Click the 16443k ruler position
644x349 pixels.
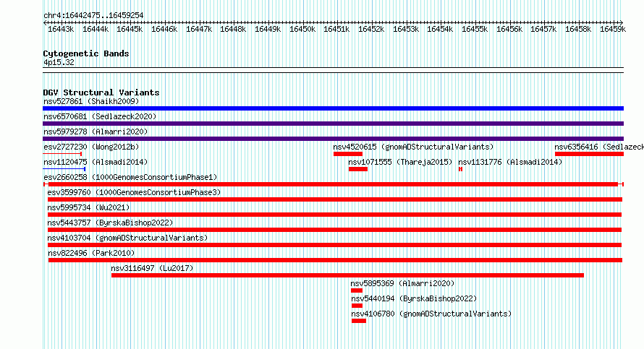(x=61, y=29)
